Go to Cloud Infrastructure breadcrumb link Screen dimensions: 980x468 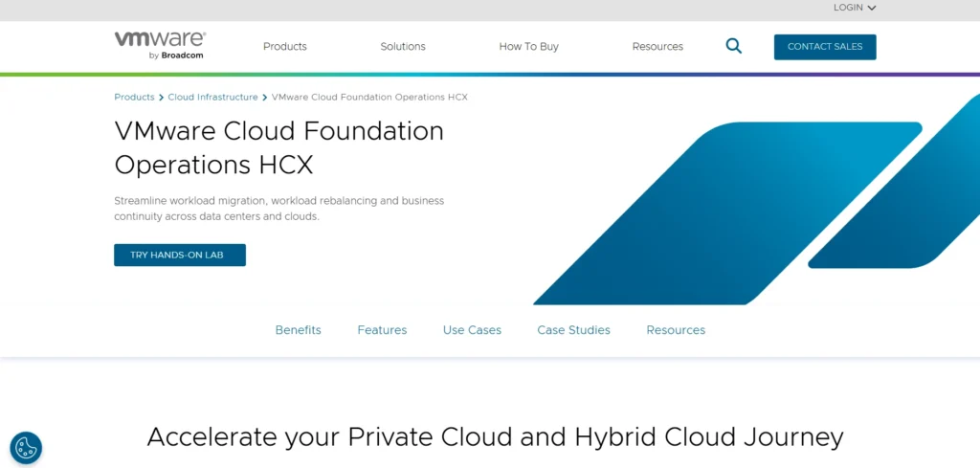(x=212, y=98)
